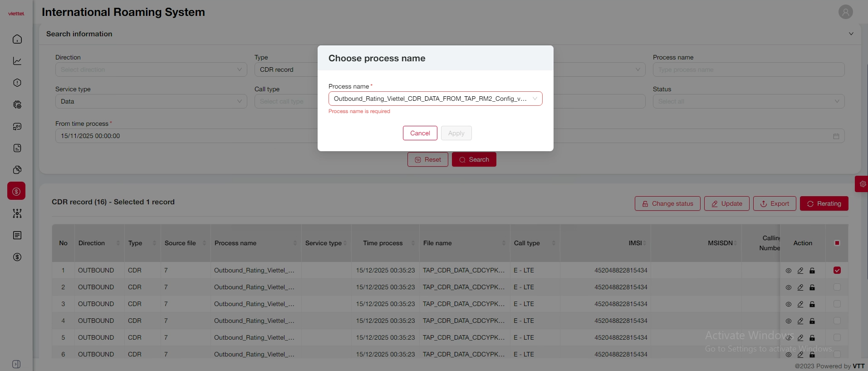Screen dimensions: 868x371
Task: Click the lock icon in row 3
Action: [x=812, y=304]
